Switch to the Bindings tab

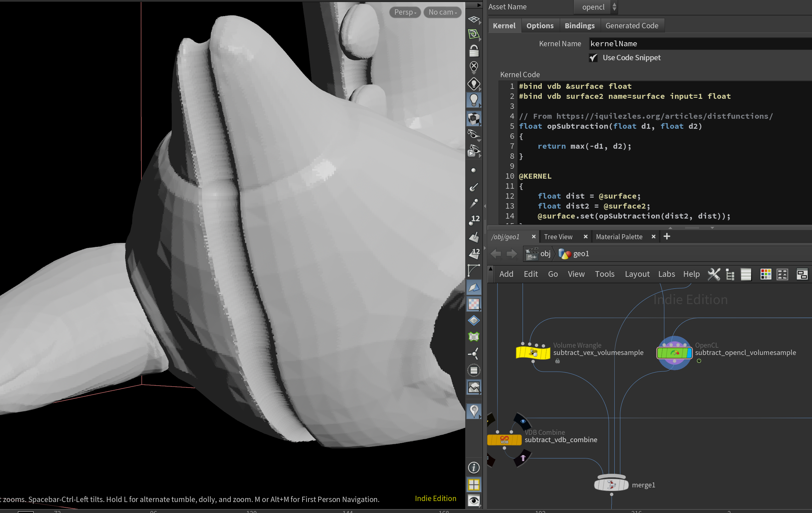(x=579, y=26)
